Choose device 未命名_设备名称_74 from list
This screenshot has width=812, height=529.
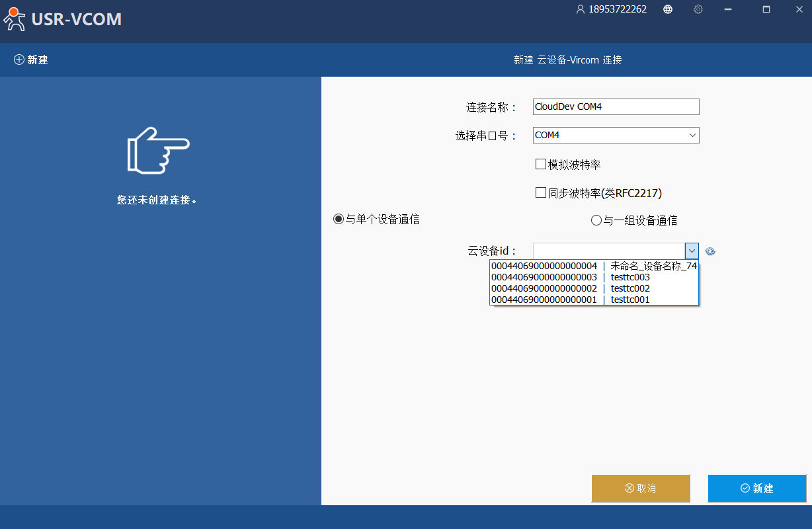coord(594,266)
